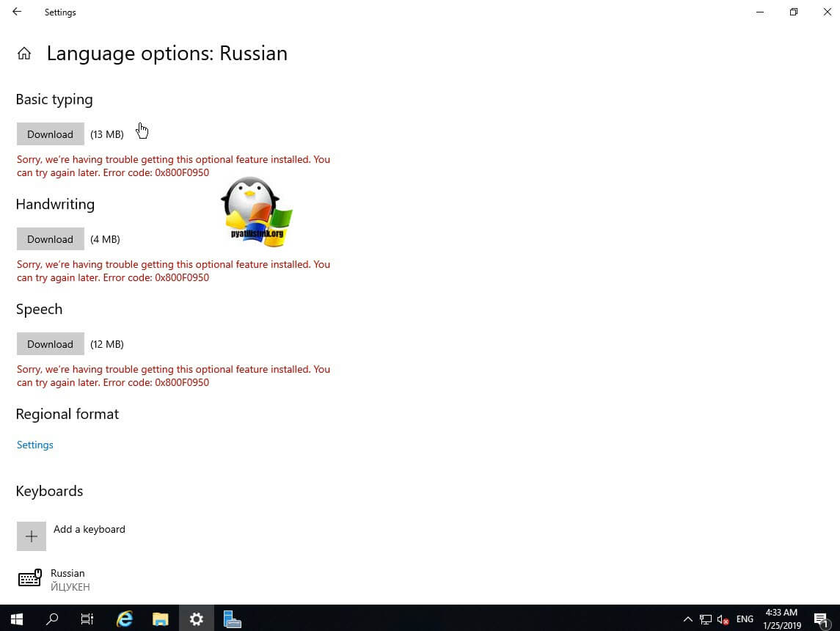Open the clock and date flyout
840x631 pixels.
(x=781, y=619)
